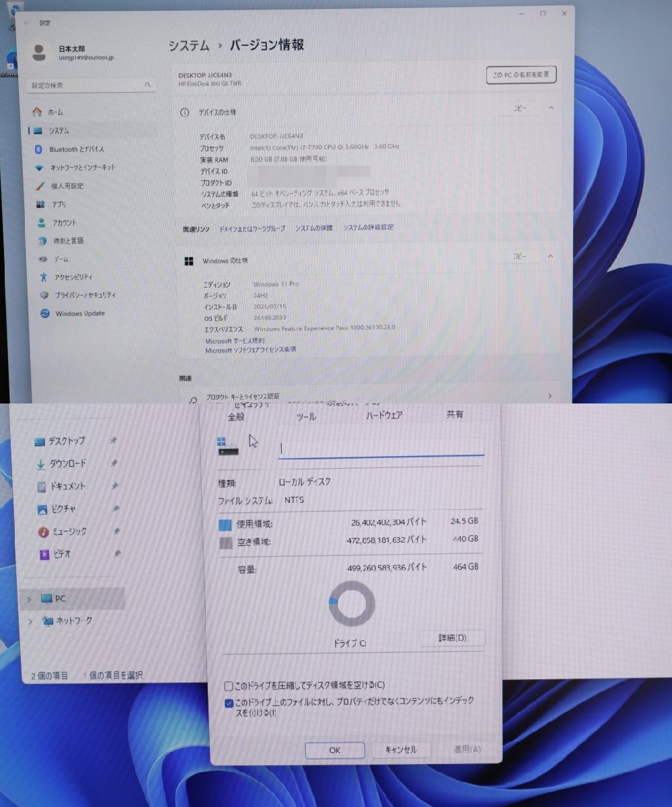Copy Windows specifications with コピー button
672x807 pixels.
(519, 256)
